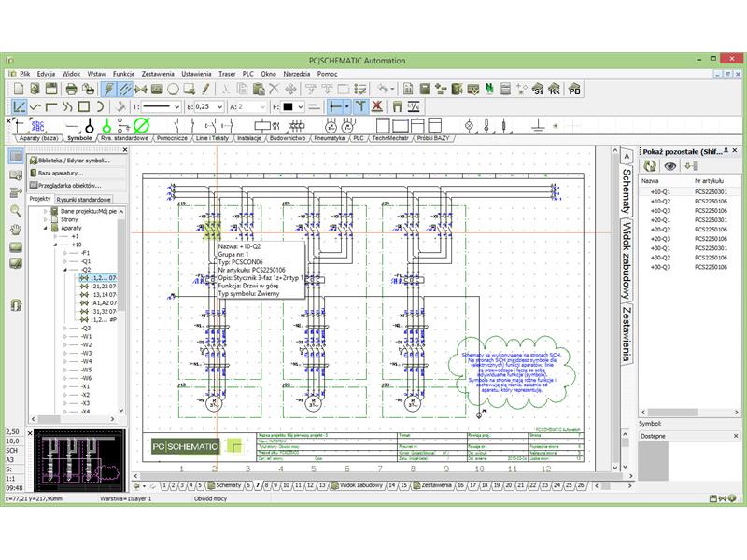Click the Schematy page group tab

[x=224, y=485]
